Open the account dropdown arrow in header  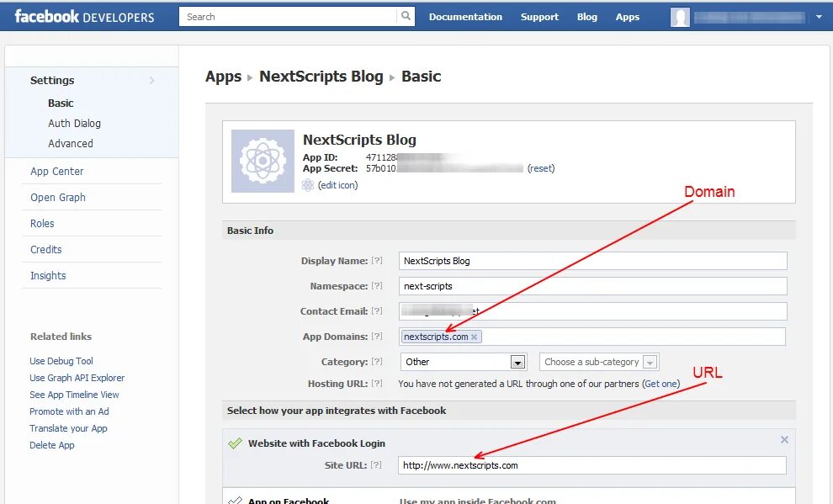tap(819, 17)
